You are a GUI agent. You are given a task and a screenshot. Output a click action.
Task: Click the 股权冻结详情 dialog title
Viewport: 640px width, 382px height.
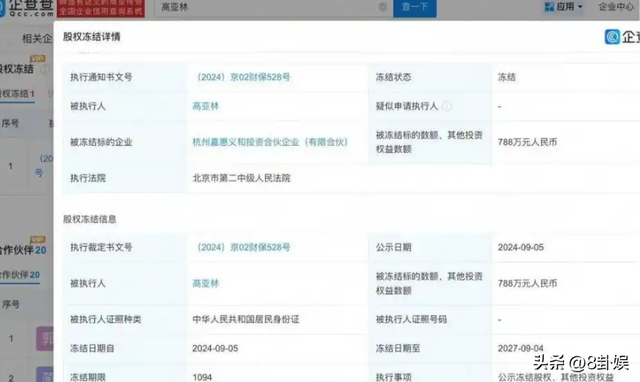coord(91,37)
